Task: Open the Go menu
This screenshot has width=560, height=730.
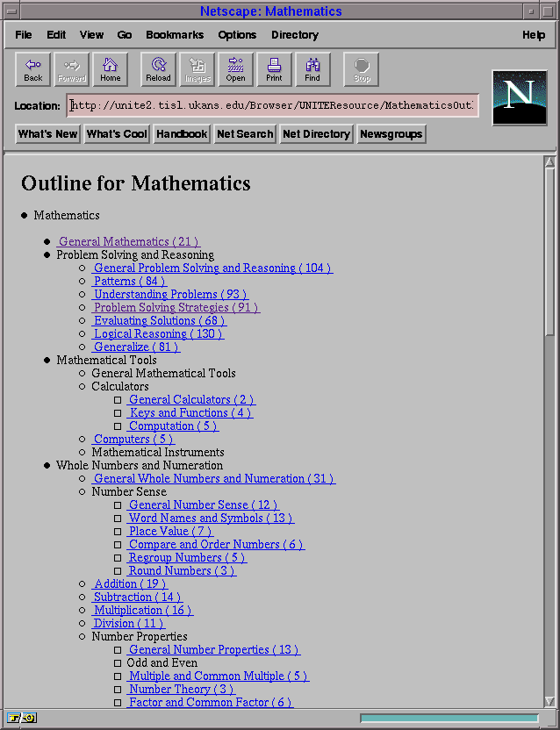Action: click(125, 35)
